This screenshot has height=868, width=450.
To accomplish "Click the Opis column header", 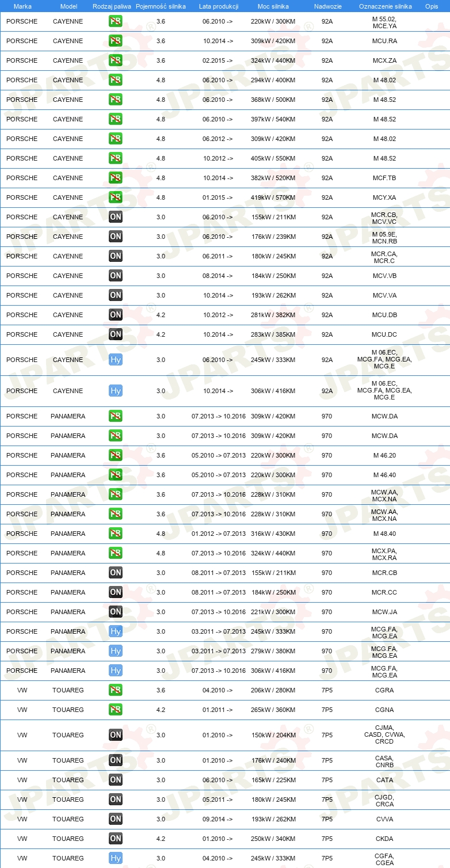I will pyautogui.click(x=431, y=6).
